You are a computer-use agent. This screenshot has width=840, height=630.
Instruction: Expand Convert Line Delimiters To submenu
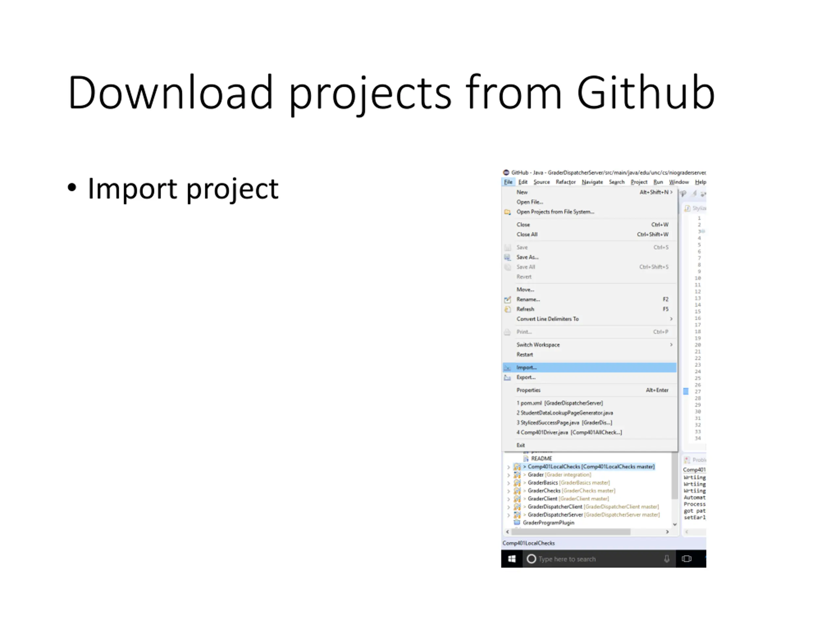590,319
